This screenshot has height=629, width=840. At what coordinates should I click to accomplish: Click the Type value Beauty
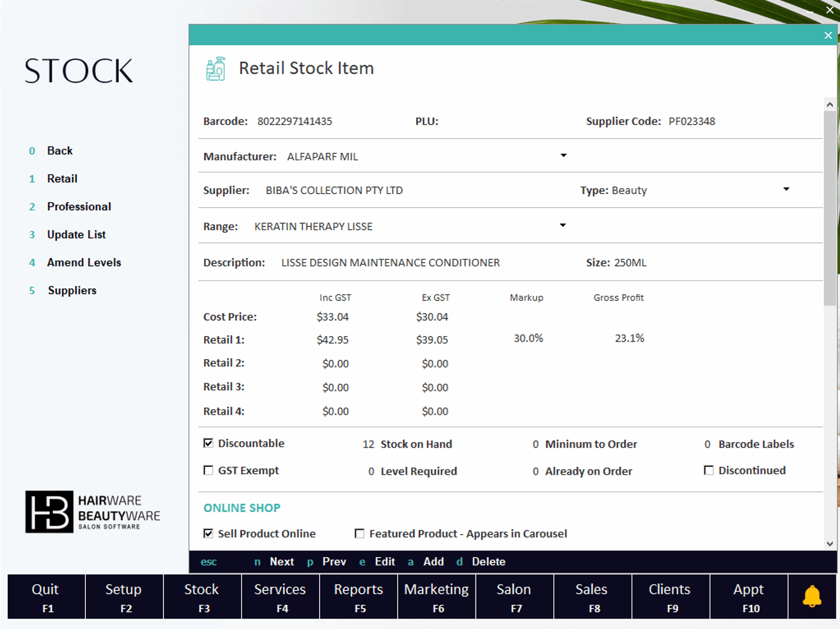point(629,190)
